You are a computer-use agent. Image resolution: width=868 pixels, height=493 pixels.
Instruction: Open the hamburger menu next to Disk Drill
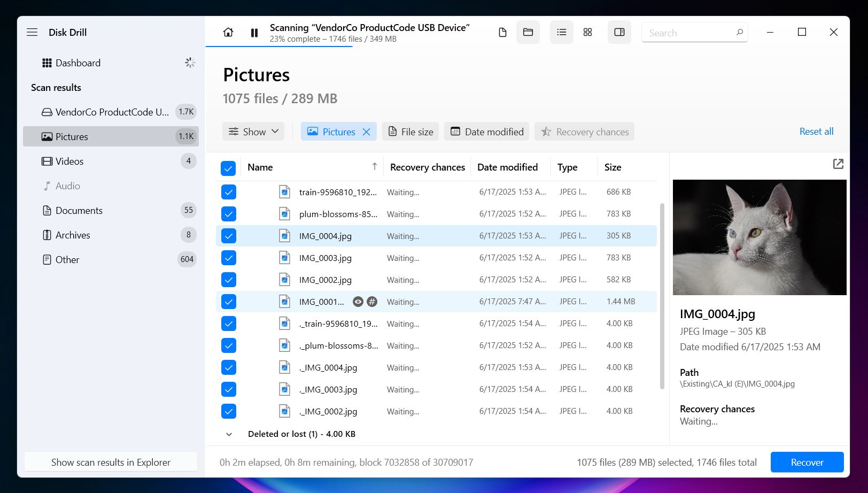click(32, 32)
